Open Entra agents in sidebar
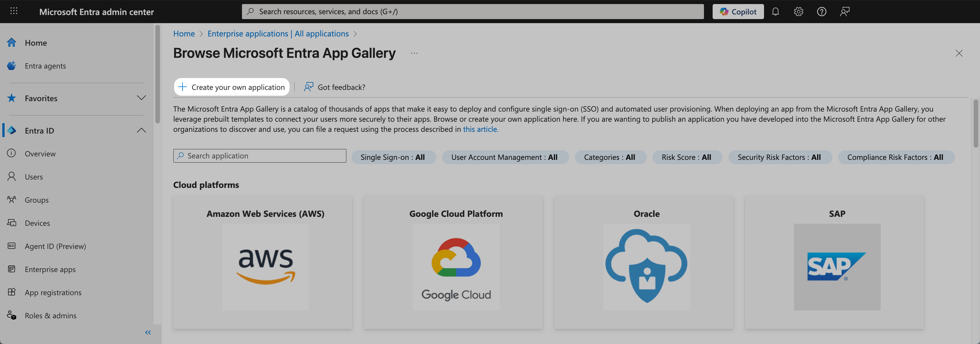 click(x=45, y=66)
